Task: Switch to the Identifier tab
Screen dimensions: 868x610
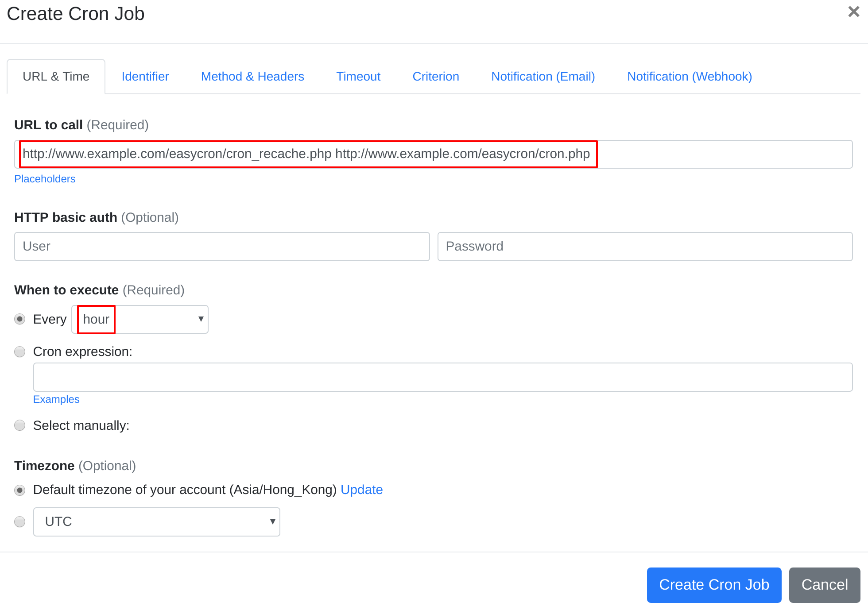Action: click(146, 76)
